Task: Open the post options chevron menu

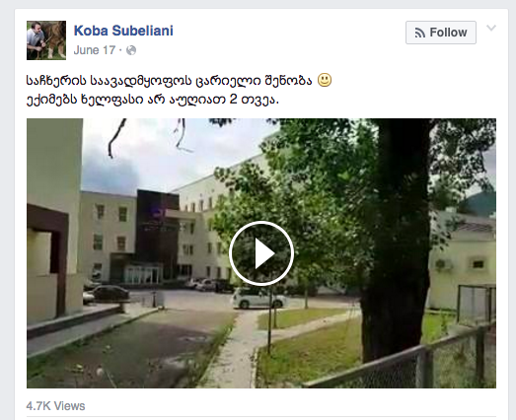Action: click(x=491, y=28)
